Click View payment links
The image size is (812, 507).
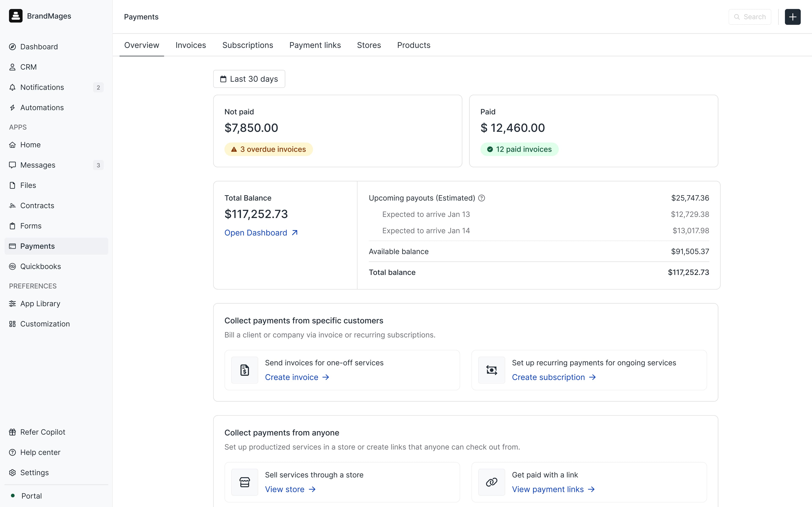(548, 489)
